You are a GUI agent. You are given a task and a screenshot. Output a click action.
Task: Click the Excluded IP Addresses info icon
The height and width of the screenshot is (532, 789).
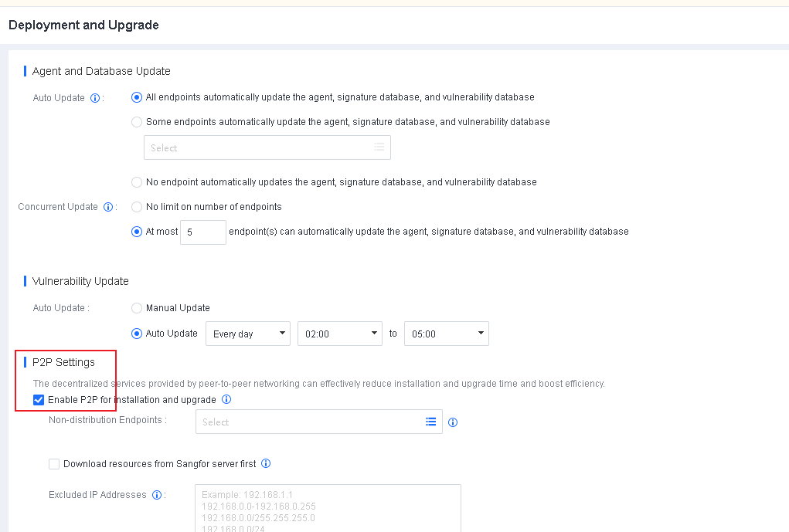click(157, 495)
